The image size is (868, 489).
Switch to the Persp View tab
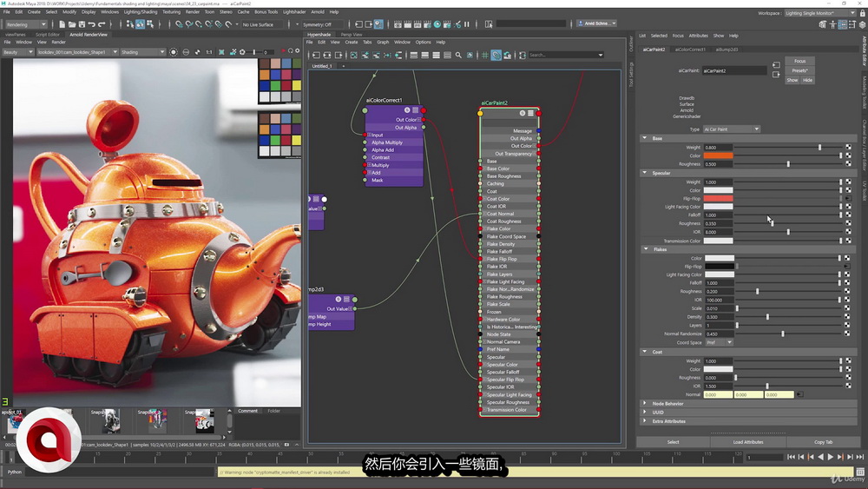click(351, 35)
